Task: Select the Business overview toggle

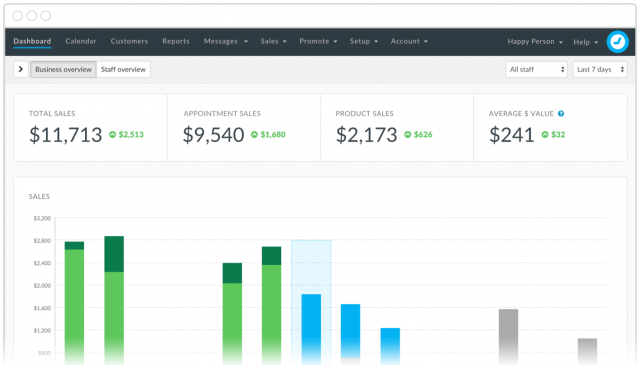Action: point(63,69)
